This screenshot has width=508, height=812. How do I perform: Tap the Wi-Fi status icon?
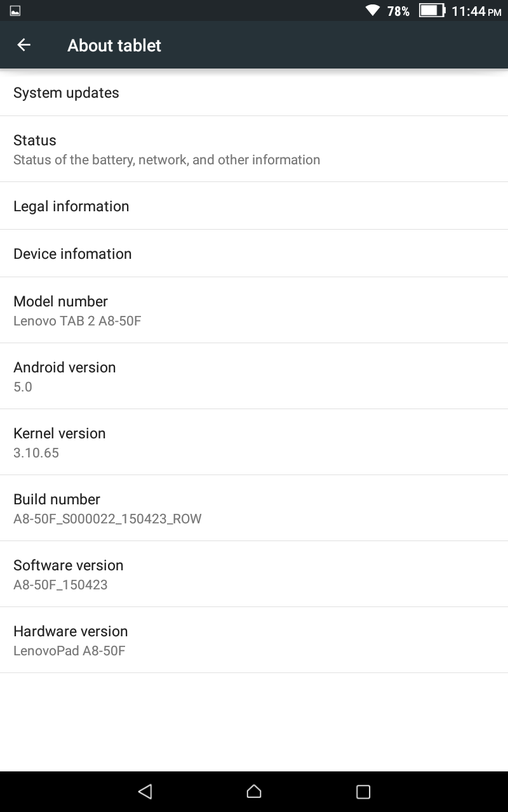(x=372, y=10)
